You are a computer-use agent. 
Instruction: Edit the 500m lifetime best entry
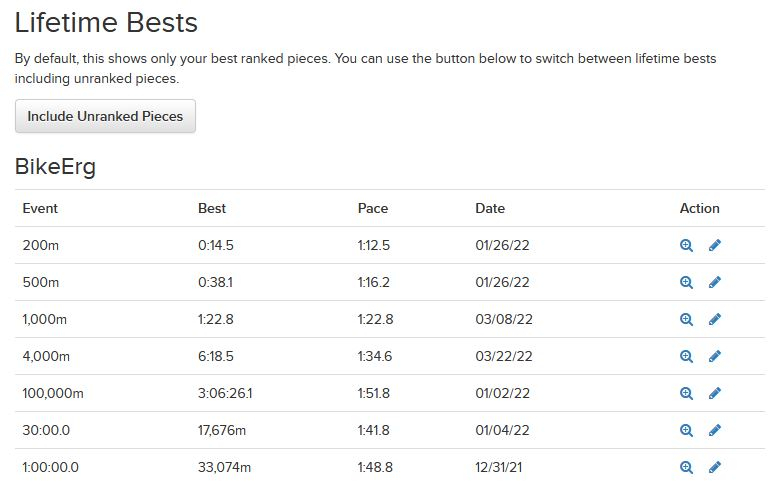tap(715, 282)
